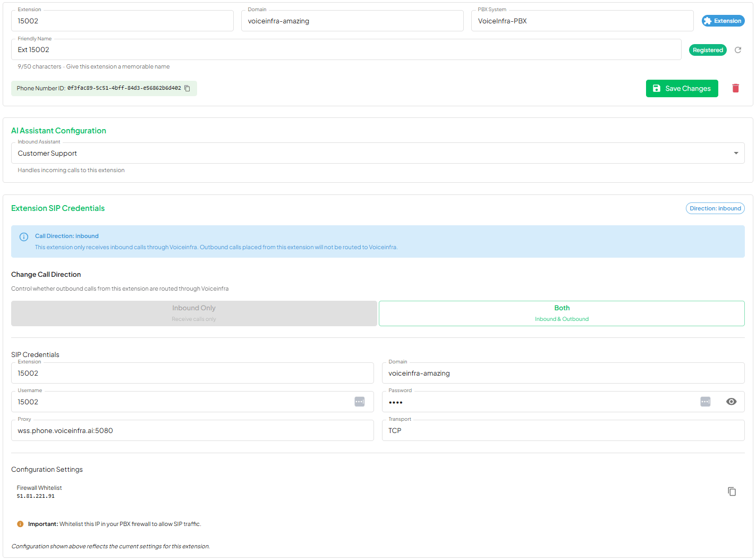The image size is (756, 560).
Task: Click the Extension SIP Credentials heading
Action: tap(58, 208)
